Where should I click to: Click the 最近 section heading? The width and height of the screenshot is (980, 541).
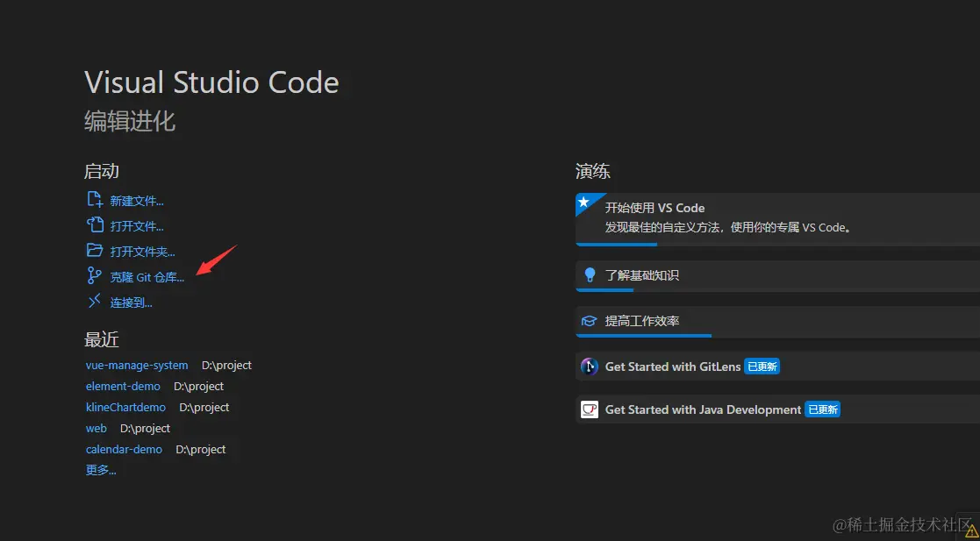pyautogui.click(x=102, y=340)
